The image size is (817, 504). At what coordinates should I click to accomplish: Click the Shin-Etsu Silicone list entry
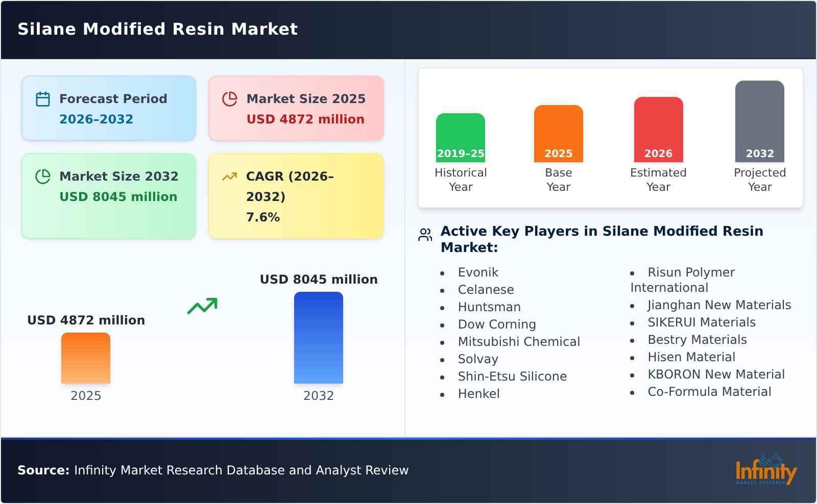[512, 376]
